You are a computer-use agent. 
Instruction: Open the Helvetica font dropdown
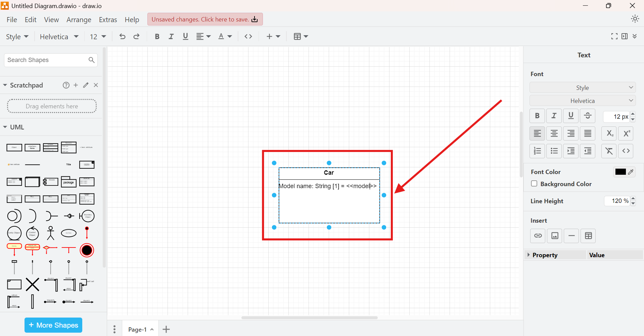click(583, 101)
